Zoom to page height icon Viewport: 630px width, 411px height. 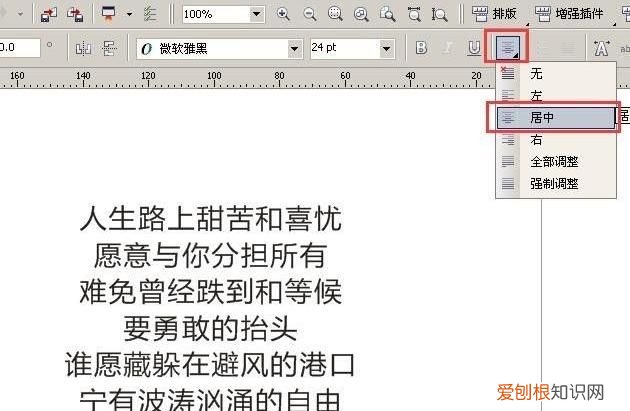439,14
